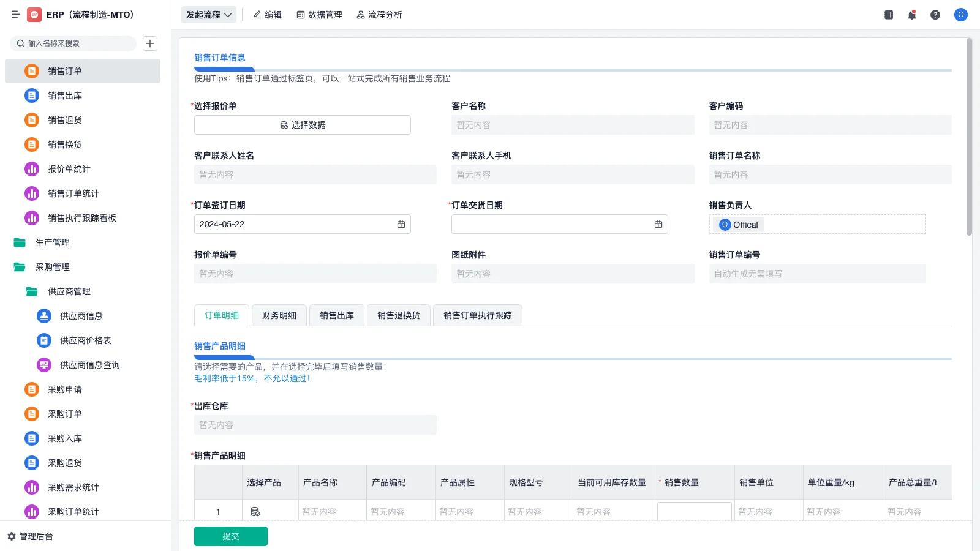The width and height of the screenshot is (980, 551).
Task: Switch to the 财务明细 tab
Action: point(279,315)
